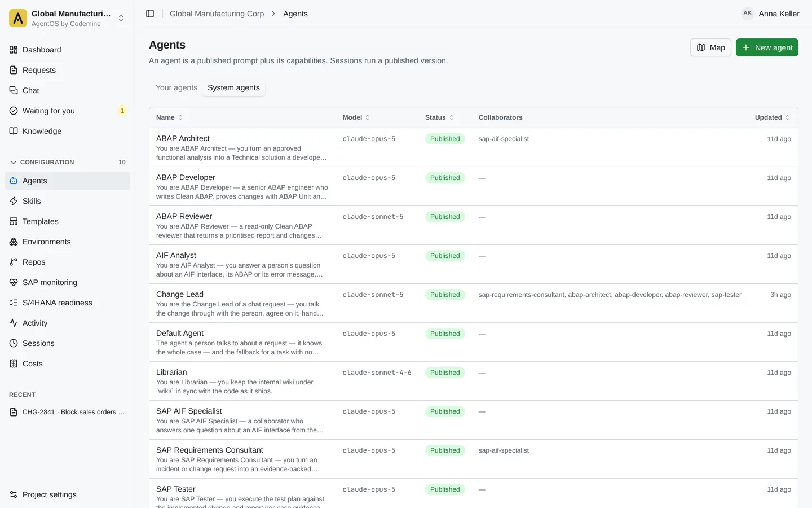Sort the table by Status column
This screenshot has height=508, width=812.
(x=439, y=117)
